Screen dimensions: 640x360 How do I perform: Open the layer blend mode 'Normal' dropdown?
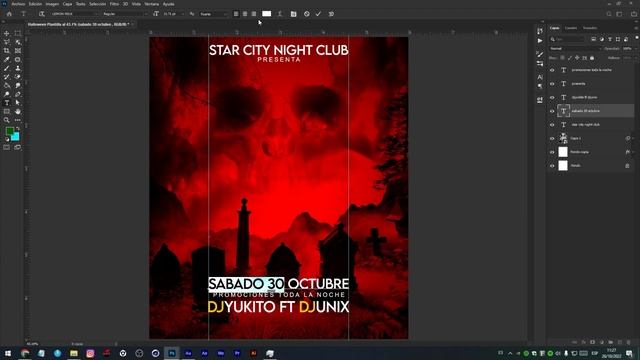pyautogui.click(x=576, y=49)
